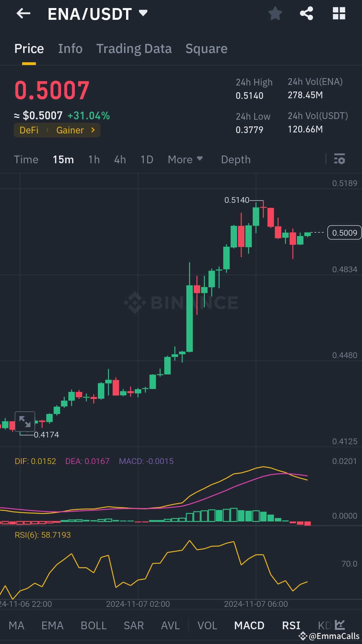Open the Depth view
This screenshot has height=644, width=362.
[x=236, y=159]
